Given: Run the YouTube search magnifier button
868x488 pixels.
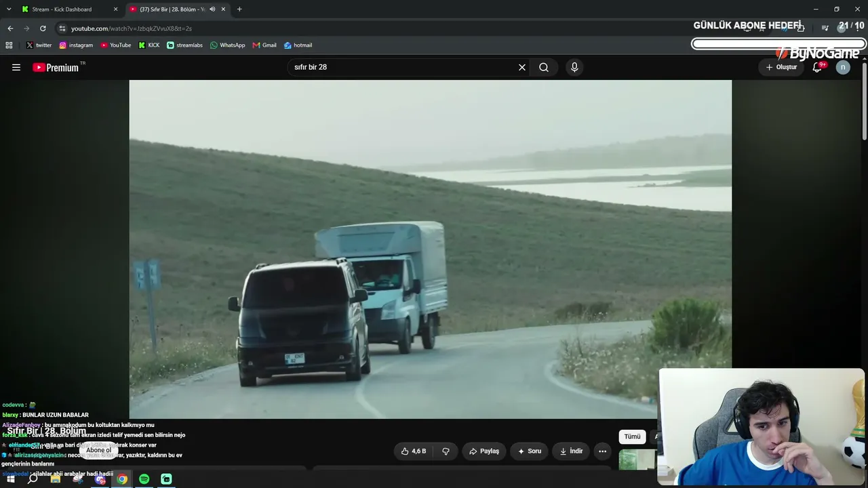Looking at the screenshot, I should pos(544,67).
